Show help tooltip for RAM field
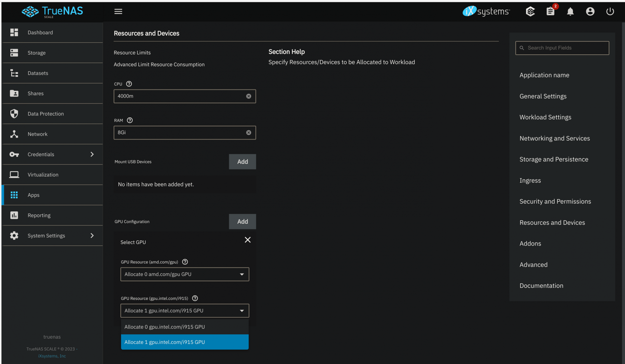The image size is (625, 364). point(130,120)
